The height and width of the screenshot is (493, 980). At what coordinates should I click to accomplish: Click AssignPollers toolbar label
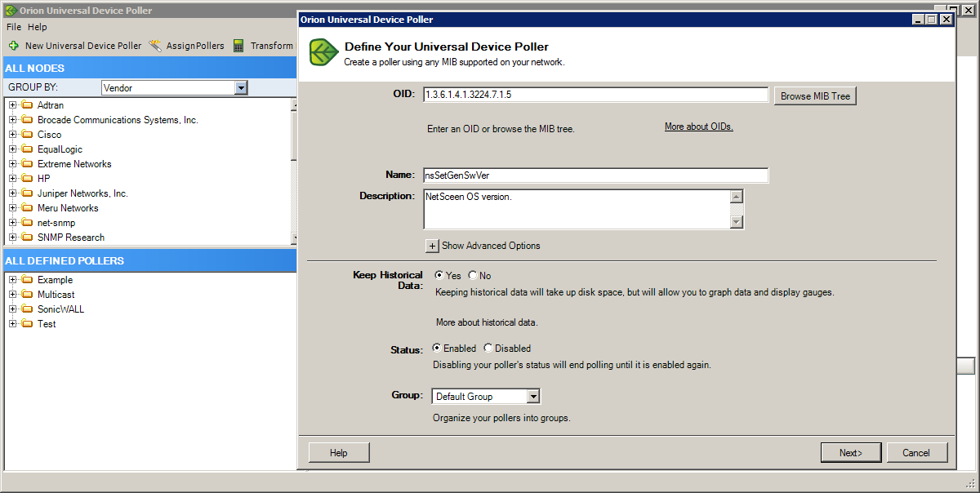coord(195,46)
